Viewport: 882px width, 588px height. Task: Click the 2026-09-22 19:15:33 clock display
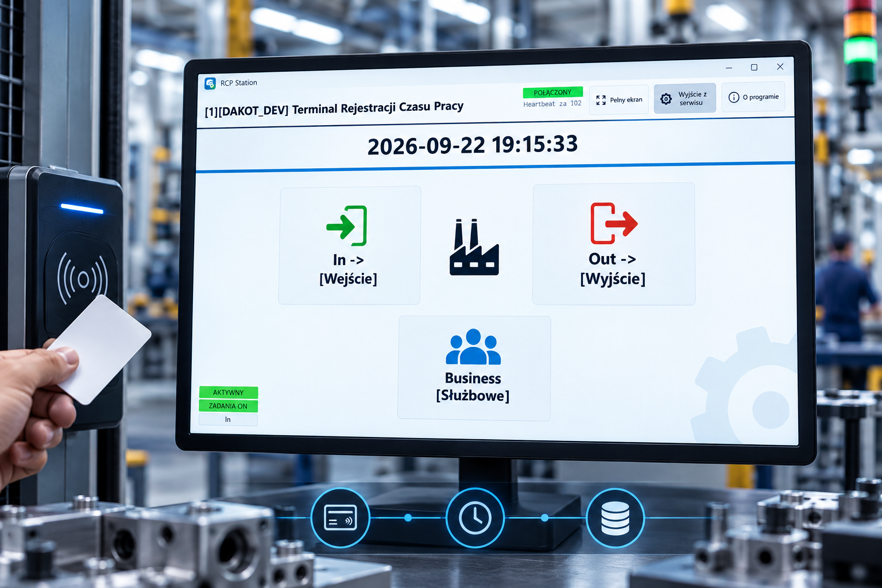[x=473, y=145]
